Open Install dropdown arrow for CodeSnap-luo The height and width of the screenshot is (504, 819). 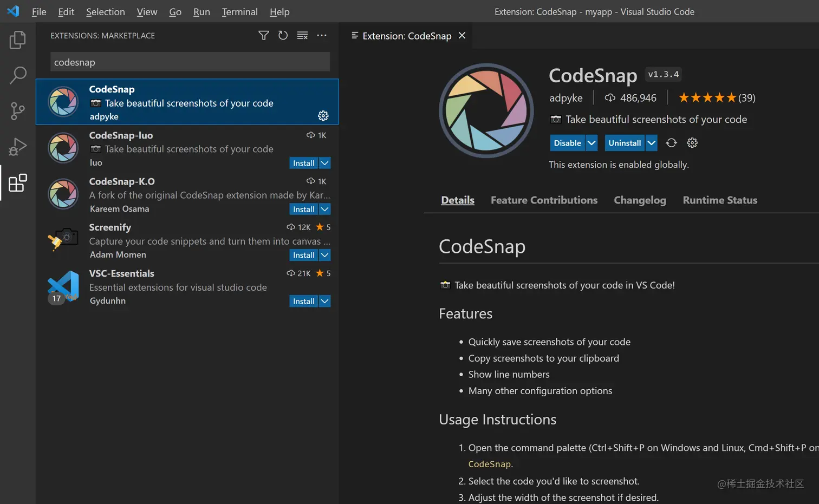pyautogui.click(x=325, y=163)
